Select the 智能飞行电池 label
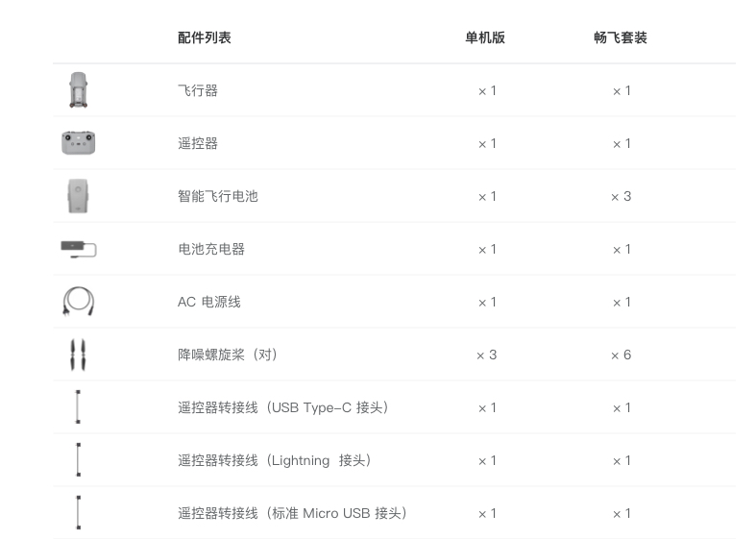The width and height of the screenshot is (756, 539). [x=218, y=196]
